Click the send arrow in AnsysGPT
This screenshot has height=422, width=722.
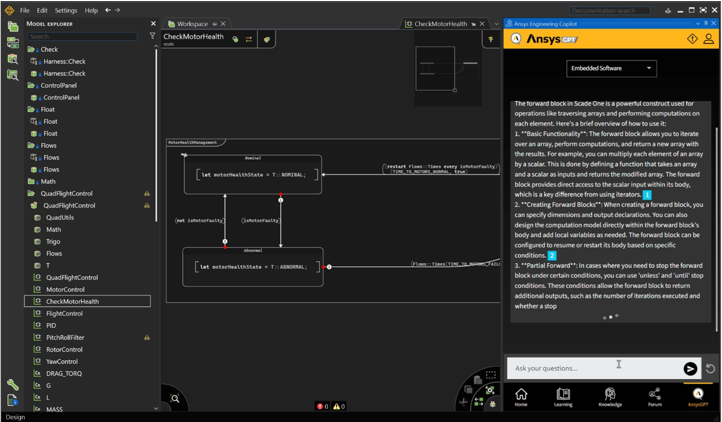690,369
